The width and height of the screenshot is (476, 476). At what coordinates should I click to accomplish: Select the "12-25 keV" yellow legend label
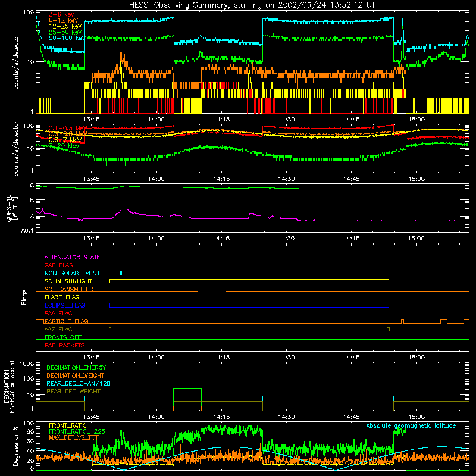(65, 26)
